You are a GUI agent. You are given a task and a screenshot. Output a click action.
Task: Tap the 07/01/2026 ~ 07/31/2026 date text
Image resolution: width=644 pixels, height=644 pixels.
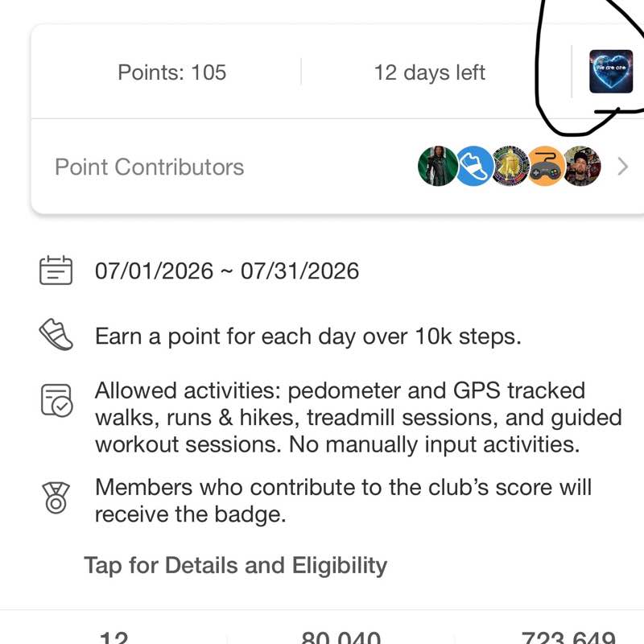227,271
